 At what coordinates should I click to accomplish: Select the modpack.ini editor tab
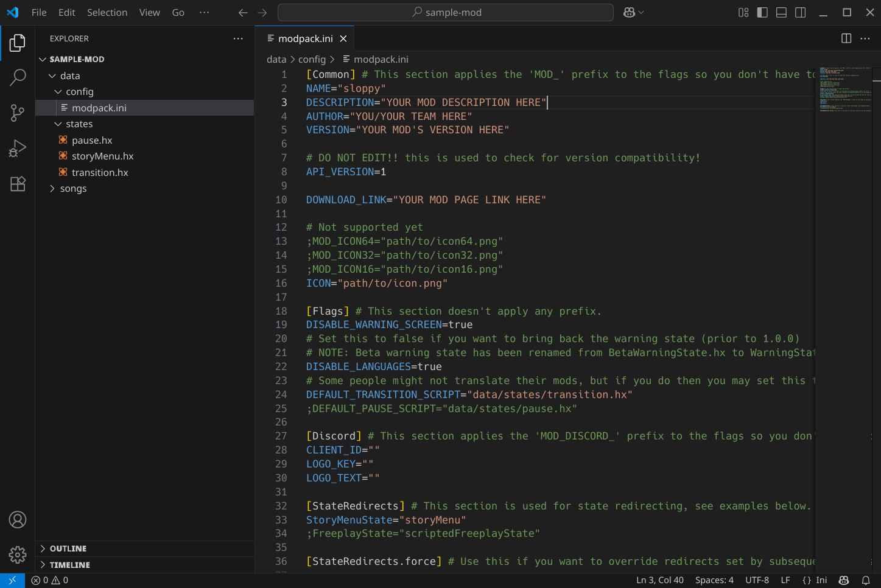point(306,38)
